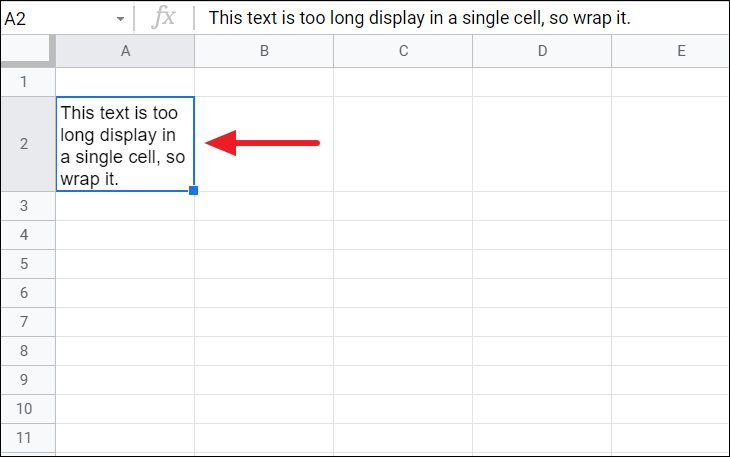Select column E header
The image size is (730, 457).
(680, 51)
